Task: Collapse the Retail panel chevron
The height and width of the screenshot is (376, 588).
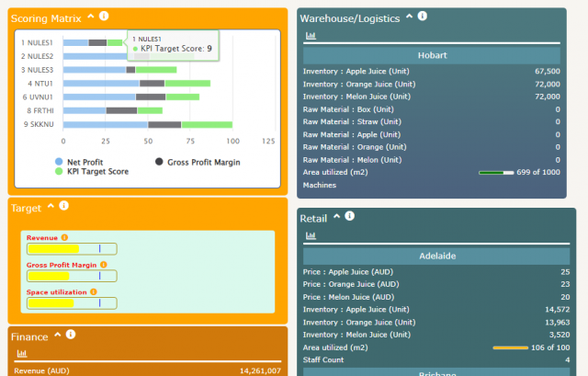Action: [x=337, y=216]
